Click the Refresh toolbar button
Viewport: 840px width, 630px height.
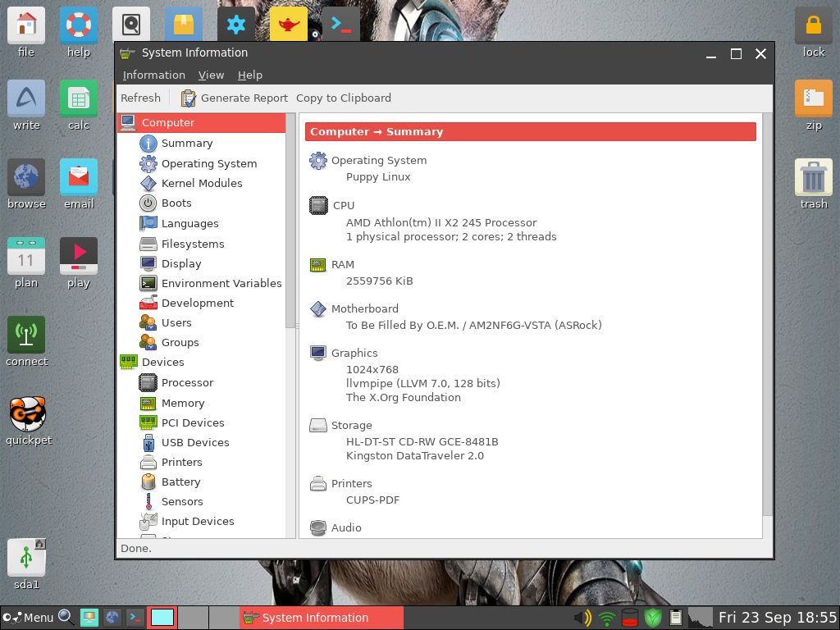(140, 98)
